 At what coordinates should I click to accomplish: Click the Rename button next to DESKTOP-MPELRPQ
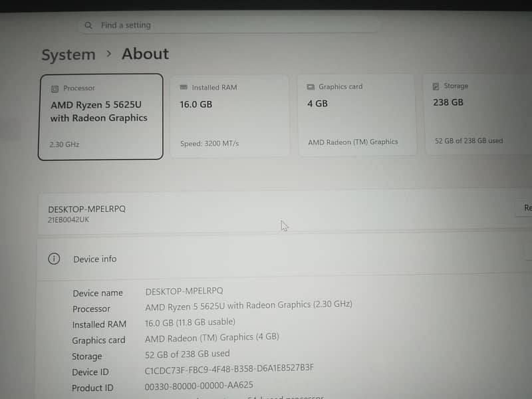tap(524, 207)
